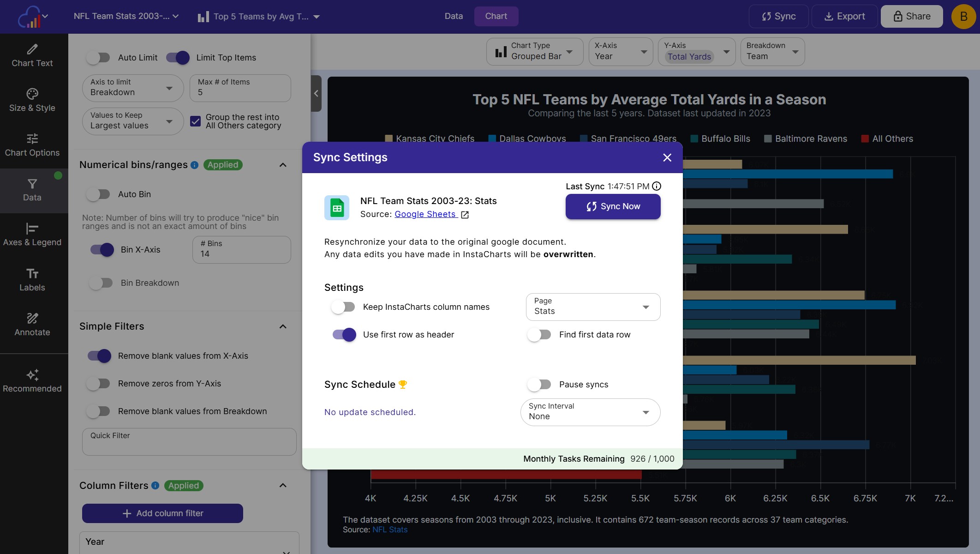The width and height of the screenshot is (980, 554).
Task: Open the Page Stats dropdown
Action: point(593,307)
